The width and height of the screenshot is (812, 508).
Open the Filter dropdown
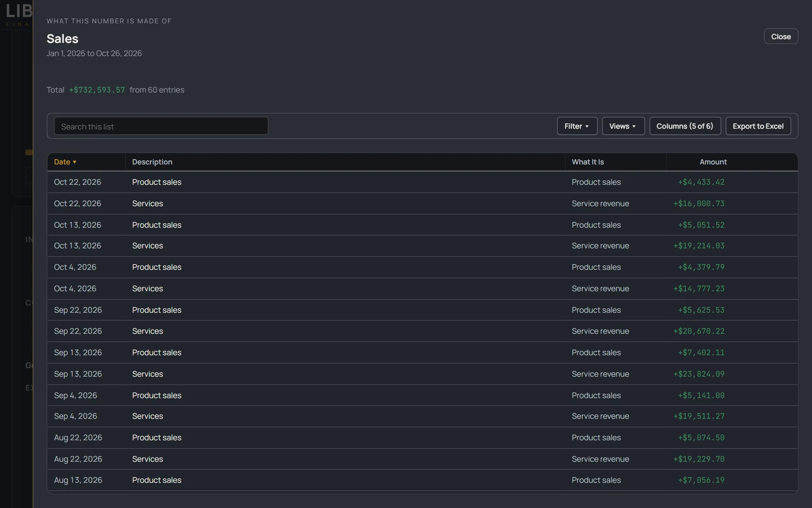tap(577, 126)
